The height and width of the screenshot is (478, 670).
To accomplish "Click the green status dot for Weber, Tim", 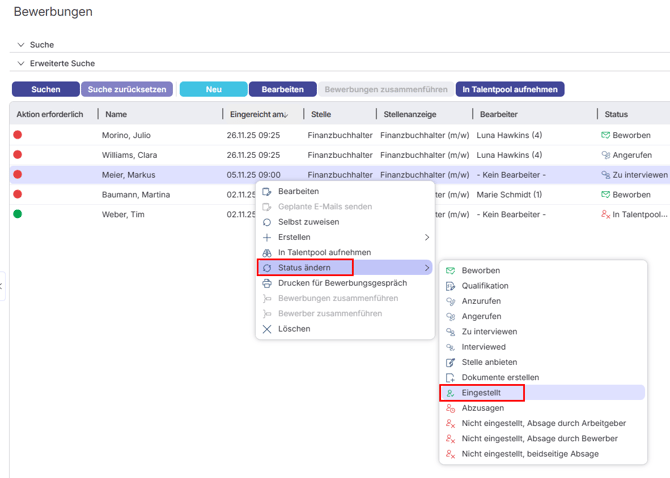I will pyautogui.click(x=17, y=214).
